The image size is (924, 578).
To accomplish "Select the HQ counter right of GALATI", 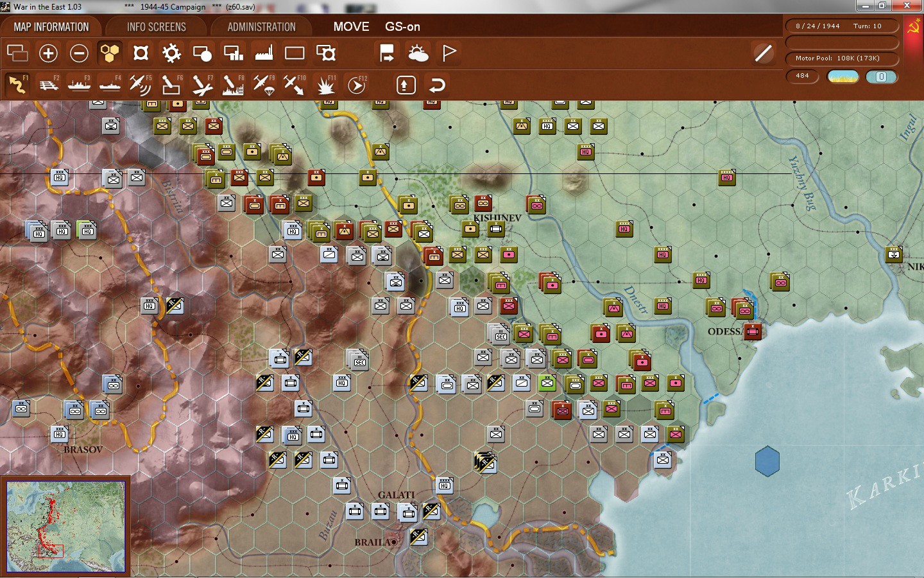I will 445,485.
